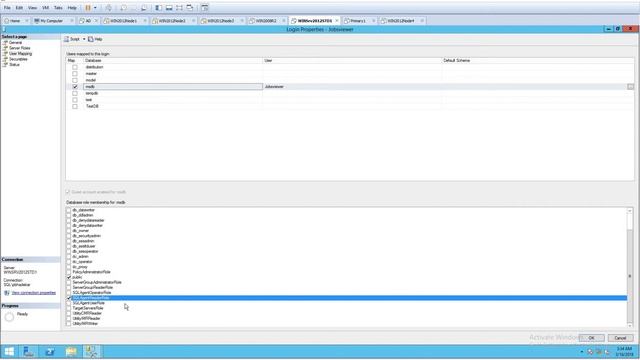Image resolution: width=640 pixels, height=360 pixels.
Task: Click the take snapshot toolbar icon
Action: point(123,8)
